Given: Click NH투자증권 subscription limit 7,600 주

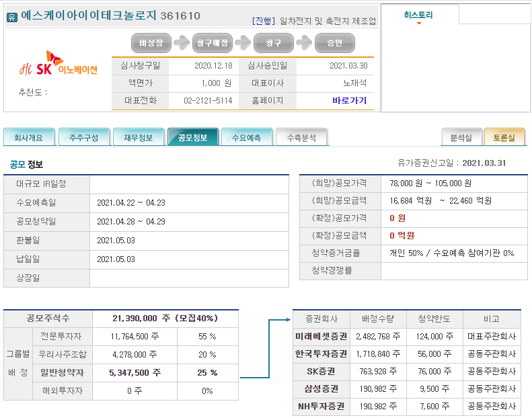Looking at the screenshot, I should click(434, 407).
